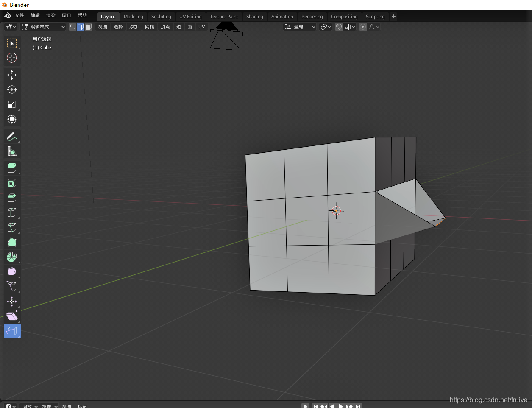Screen dimensions: 532x408
Task: Select the 3D Cursor tool
Action: 12,58
